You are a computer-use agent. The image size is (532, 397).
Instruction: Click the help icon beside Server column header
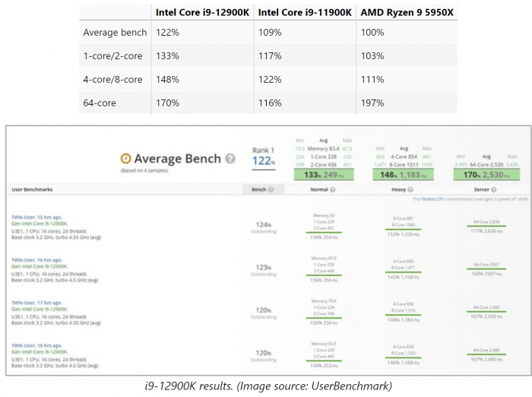point(492,188)
